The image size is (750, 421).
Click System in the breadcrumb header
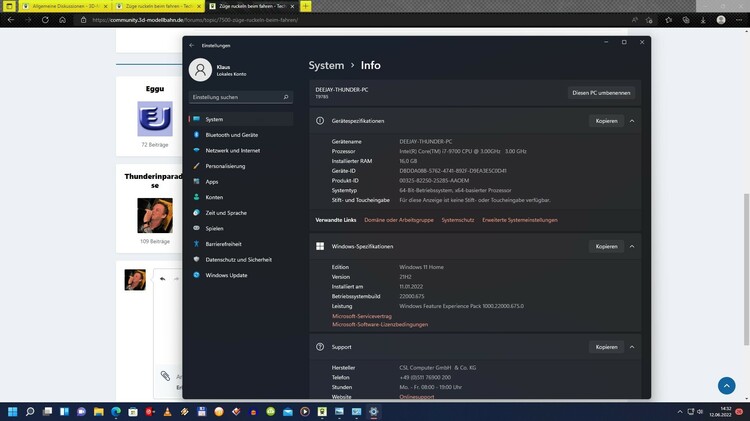point(326,66)
